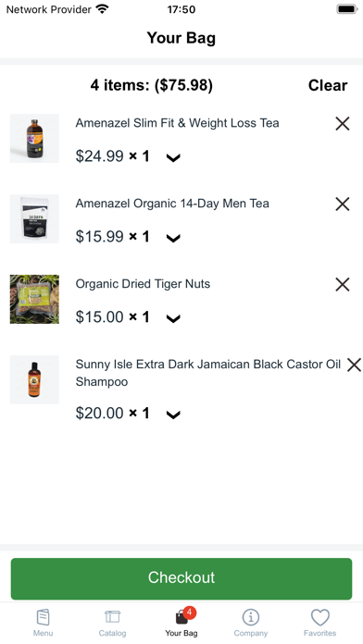363x644 pixels.
Task: Open quantity chevron for Castor Oil Shampoo
Action: pyautogui.click(x=173, y=415)
